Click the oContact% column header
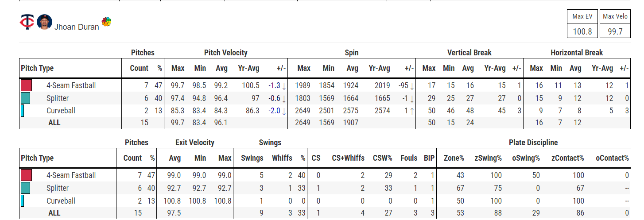 (612, 158)
